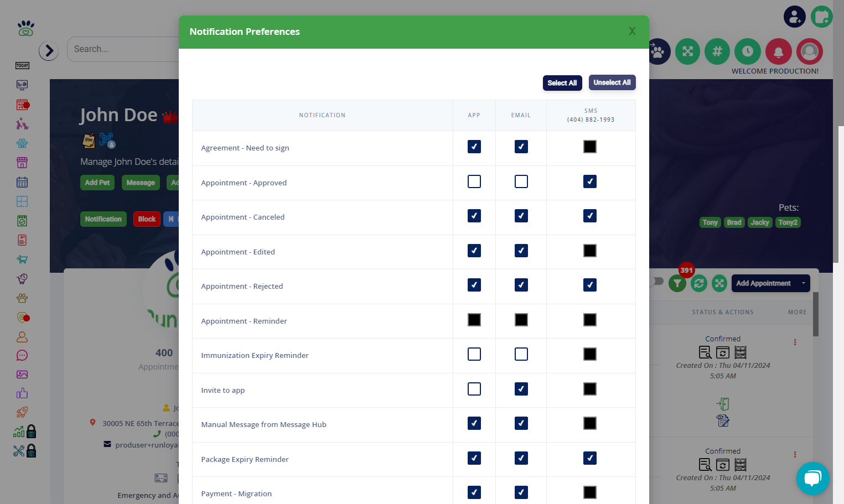Click the green Notification button

point(103,219)
